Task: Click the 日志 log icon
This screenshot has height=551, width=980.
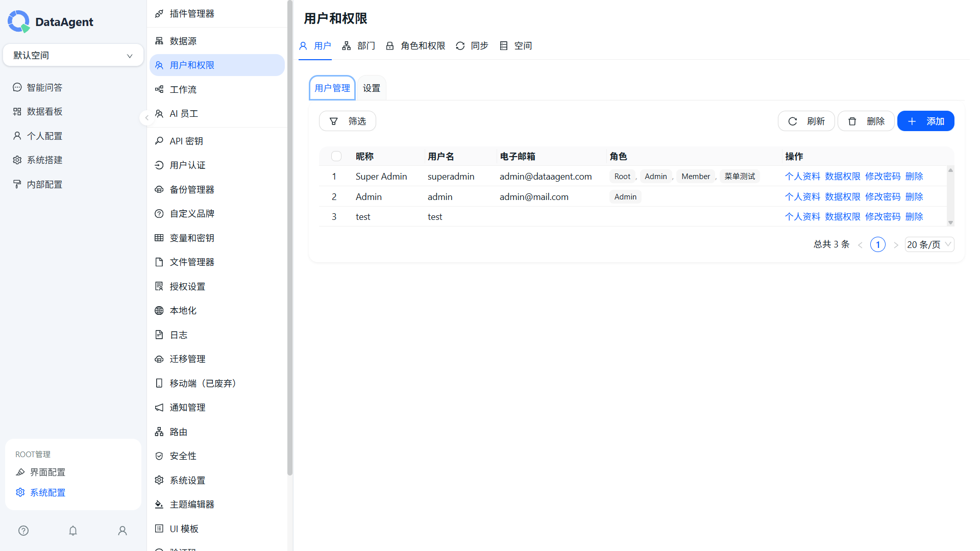Action: 159,335
